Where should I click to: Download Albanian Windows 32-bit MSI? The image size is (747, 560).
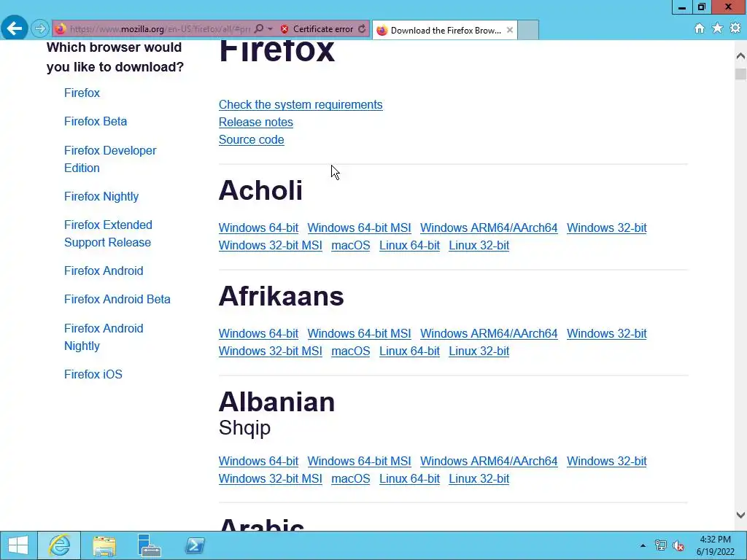pyautogui.click(x=270, y=479)
